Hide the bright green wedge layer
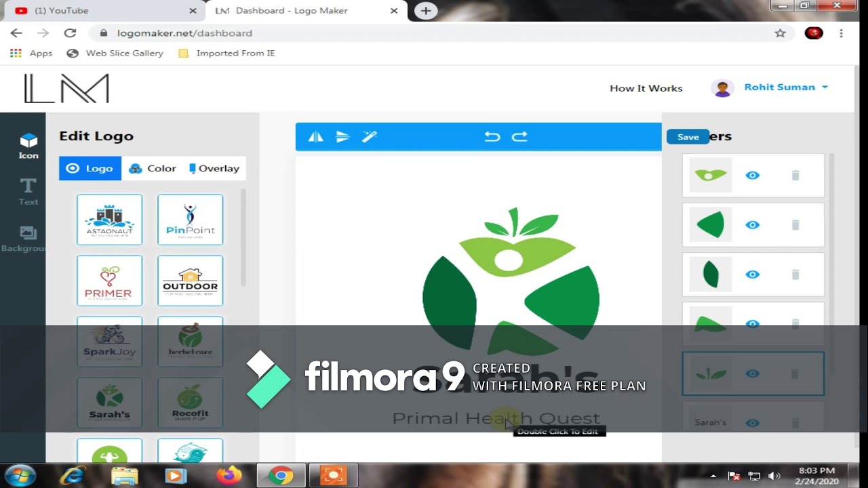The image size is (868, 488). 753,225
